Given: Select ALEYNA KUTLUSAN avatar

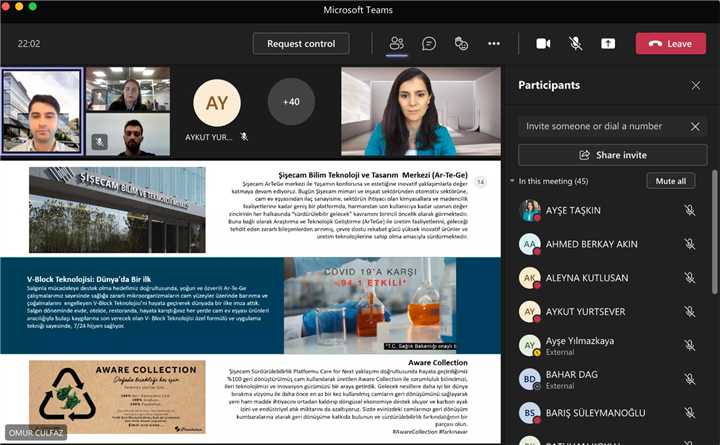Looking at the screenshot, I should pyautogui.click(x=529, y=278).
